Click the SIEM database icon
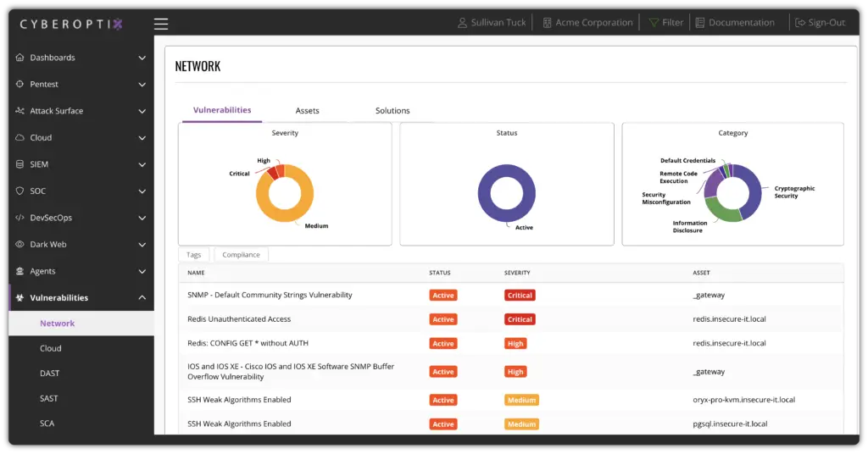The image size is (868, 454). 20,164
